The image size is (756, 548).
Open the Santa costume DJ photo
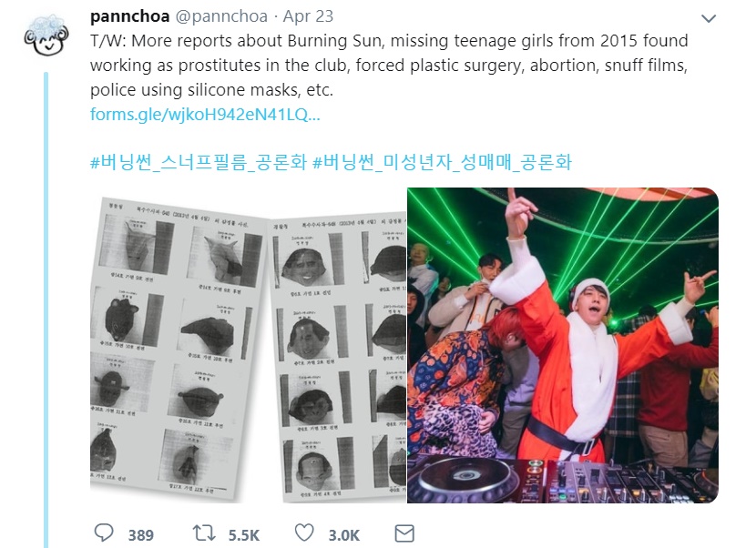pos(563,345)
